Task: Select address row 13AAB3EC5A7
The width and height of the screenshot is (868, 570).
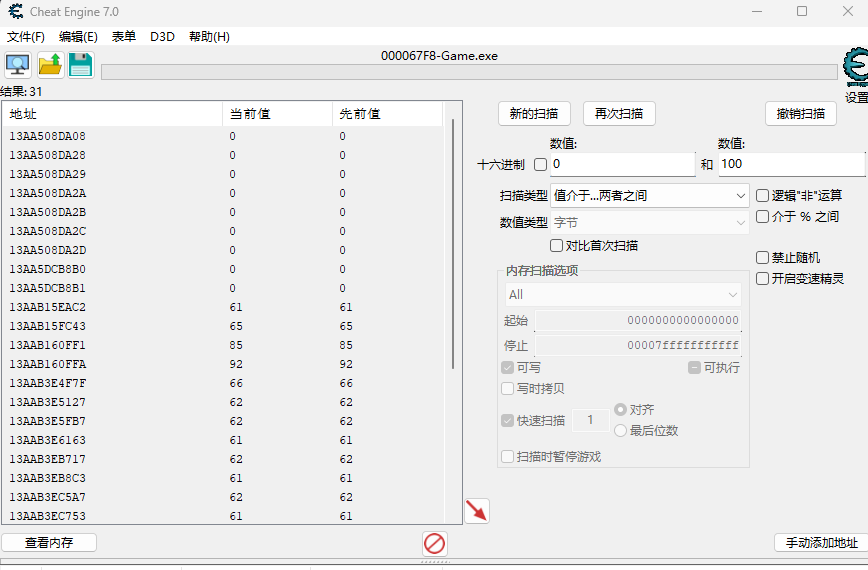Action: pyautogui.click(x=223, y=497)
